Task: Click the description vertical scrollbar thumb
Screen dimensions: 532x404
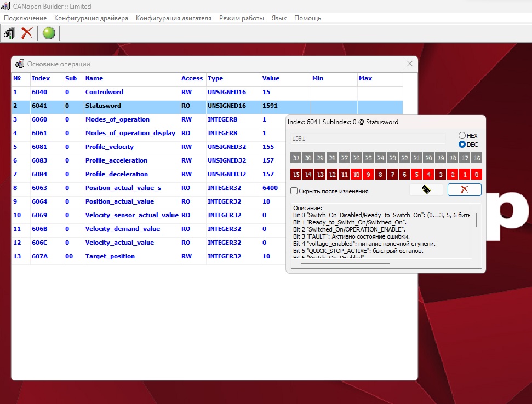Action: click(477, 220)
